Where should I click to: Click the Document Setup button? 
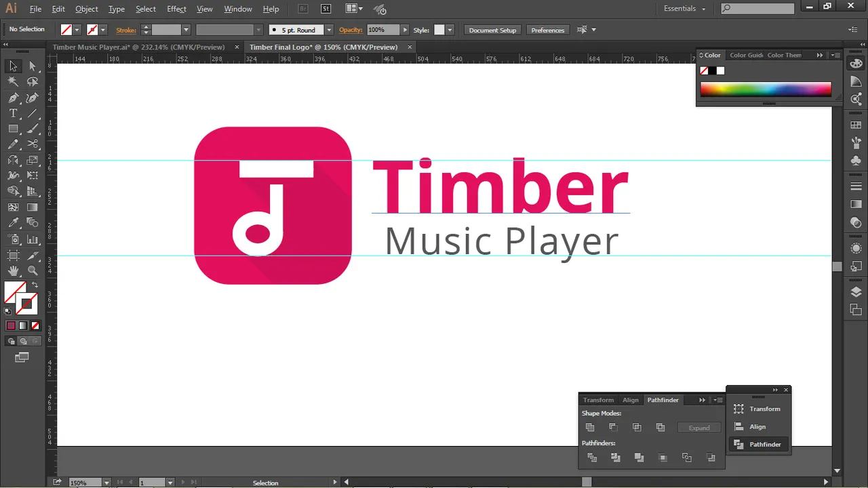pos(492,30)
